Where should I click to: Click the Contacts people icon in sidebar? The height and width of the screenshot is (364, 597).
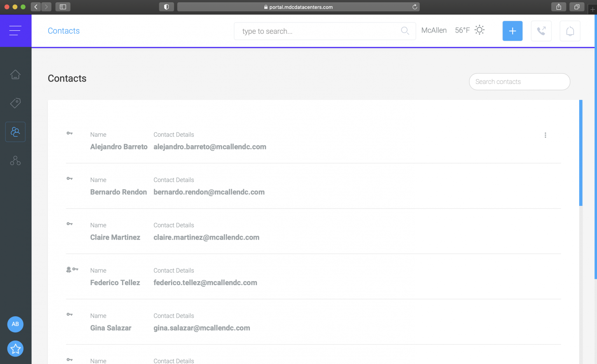tap(15, 132)
